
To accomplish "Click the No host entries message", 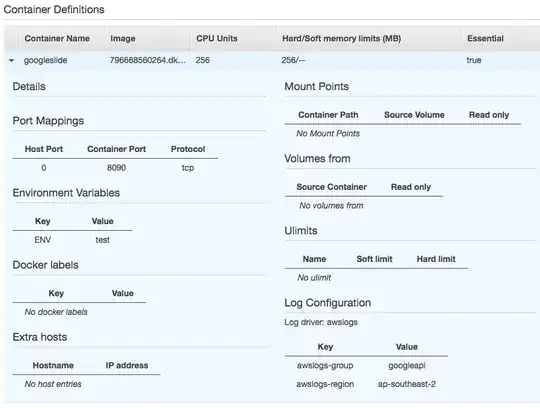I will [53, 384].
